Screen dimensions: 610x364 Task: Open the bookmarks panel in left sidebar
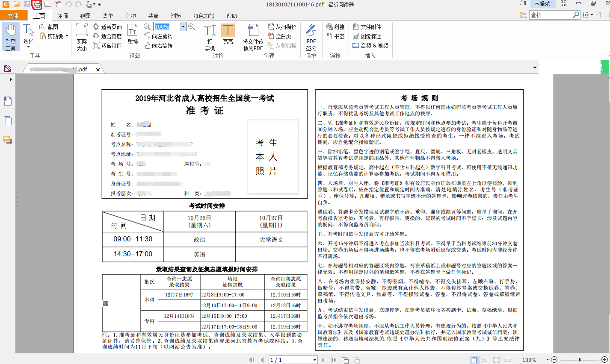tap(8, 101)
